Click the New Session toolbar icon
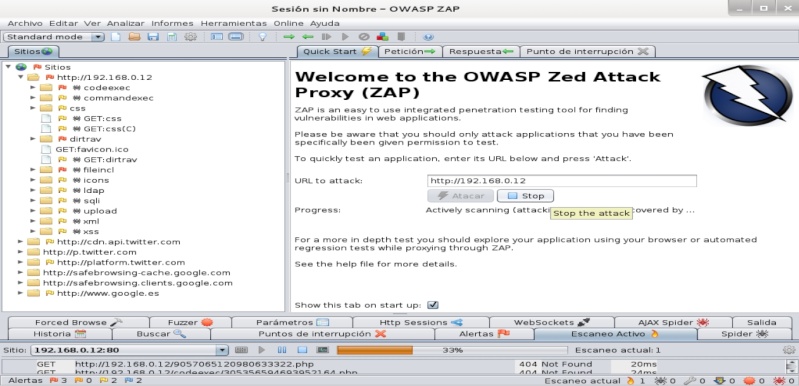Screen dimensions: 799x386 tap(116, 37)
